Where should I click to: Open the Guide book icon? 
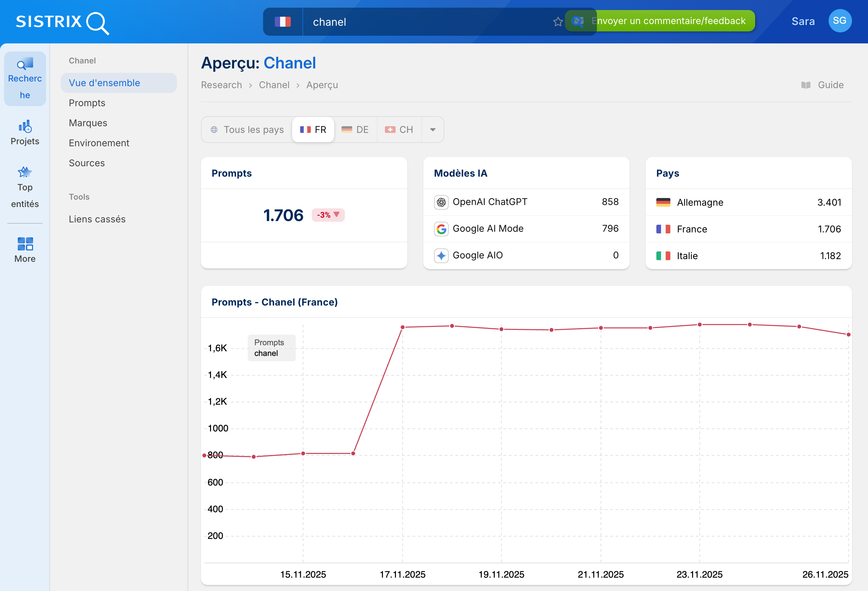click(x=806, y=85)
